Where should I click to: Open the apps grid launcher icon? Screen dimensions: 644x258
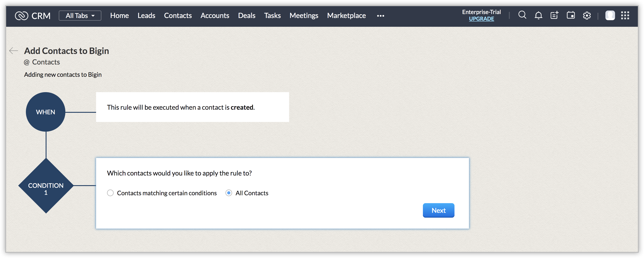click(x=625, y=16)
